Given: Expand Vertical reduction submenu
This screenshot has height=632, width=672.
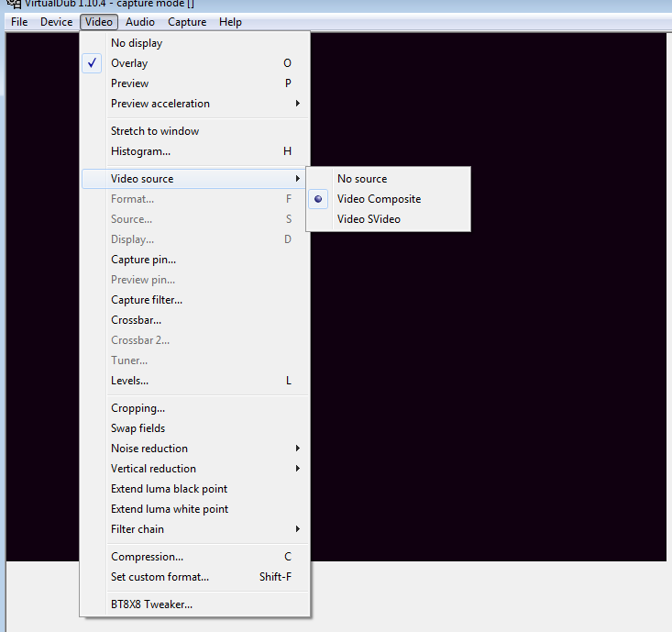Looking at the screenshot, I should click(195, 469).
